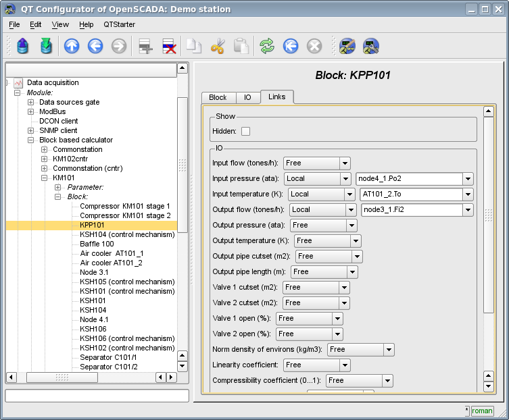Screen dimensions: 509x420
Task: Click the Save to database icon
Action: [x=46, y=46]
